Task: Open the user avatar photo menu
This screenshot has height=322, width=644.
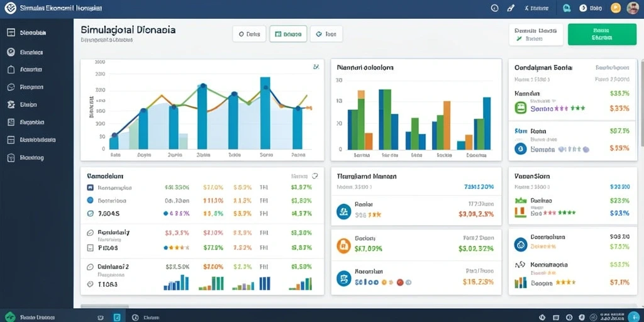Action: tap(633, 8)
